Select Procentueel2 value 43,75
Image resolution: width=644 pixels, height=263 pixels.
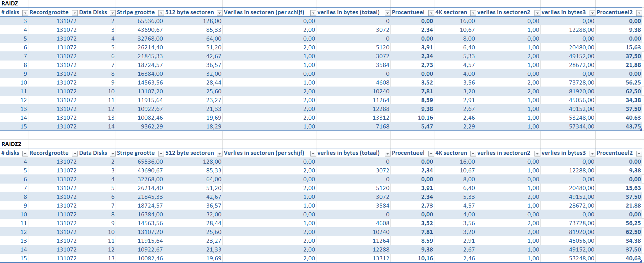point(619,126)
